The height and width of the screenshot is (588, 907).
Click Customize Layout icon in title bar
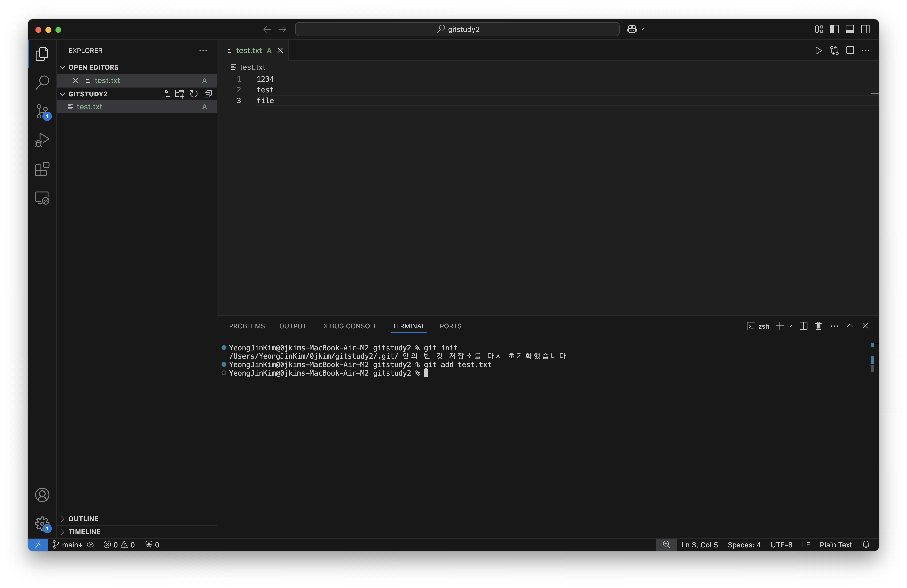pyautogui.click(x=819, y=29)
